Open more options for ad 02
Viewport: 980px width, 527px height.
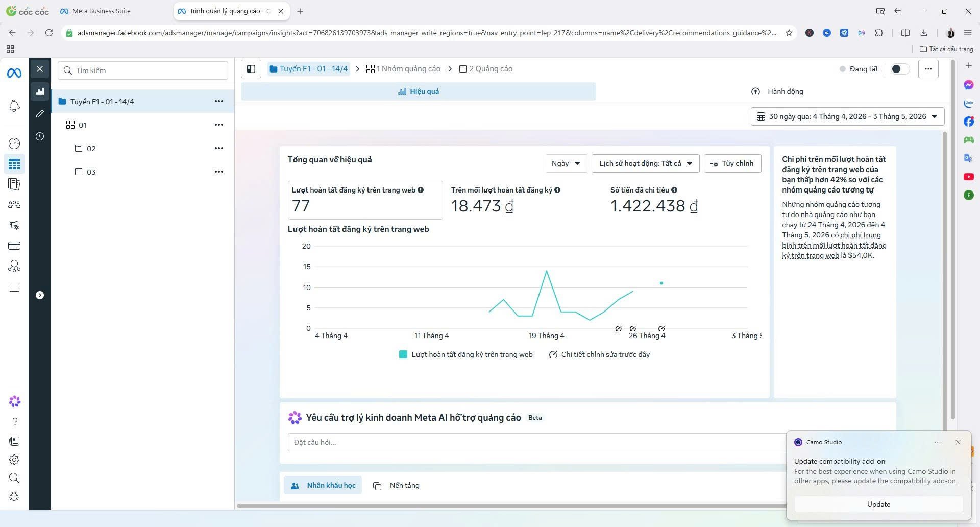[219, 148]
